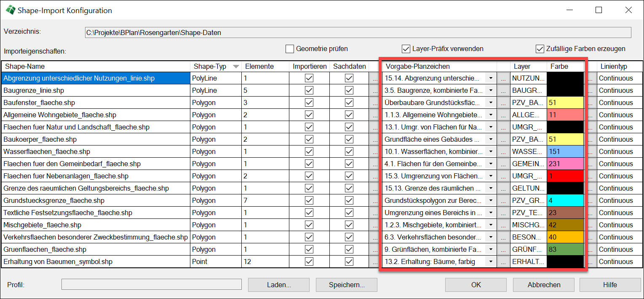Enable the Geometrie prüfen checkbox

coord(290,49)
